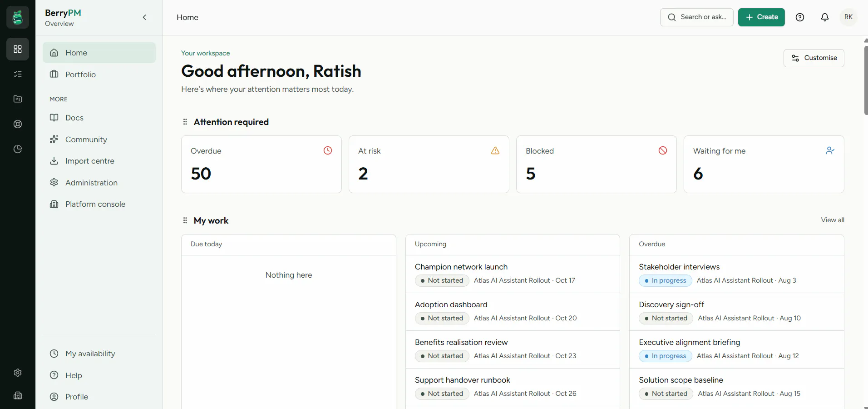Open the Stakeholder interviews task
This screenshot has height=409, width=868.
[737, 274]
